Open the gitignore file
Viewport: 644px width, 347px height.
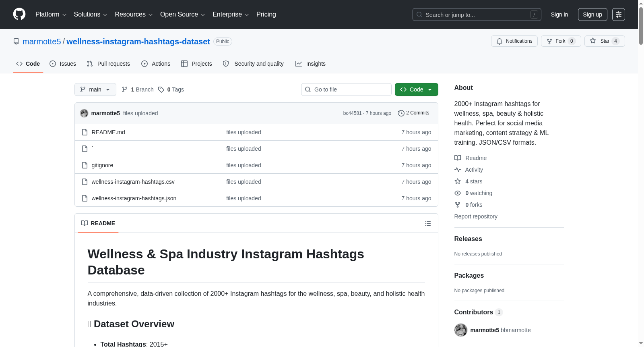[102, 165]
